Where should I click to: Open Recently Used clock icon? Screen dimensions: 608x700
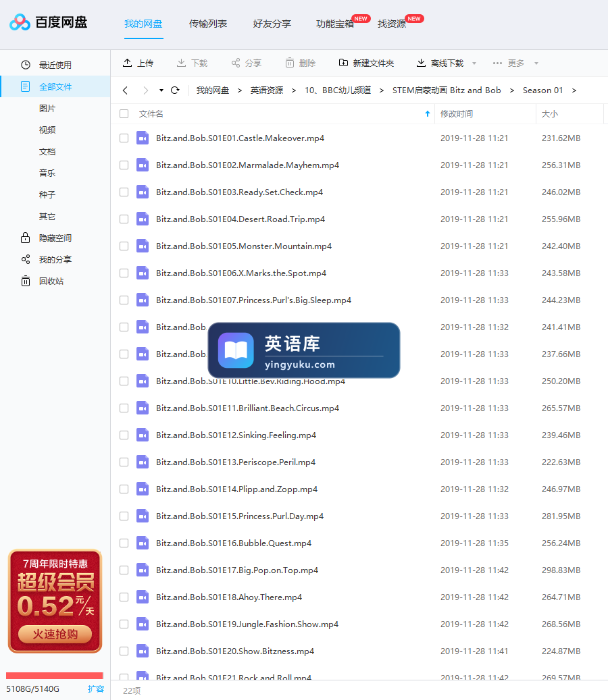tap(26, 65)
